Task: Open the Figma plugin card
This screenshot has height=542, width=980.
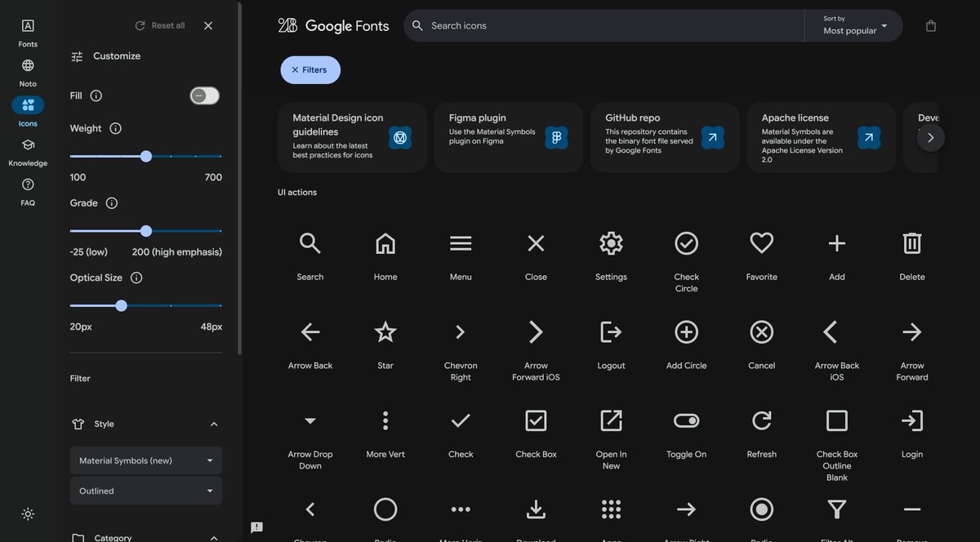Action: point(509,137)
